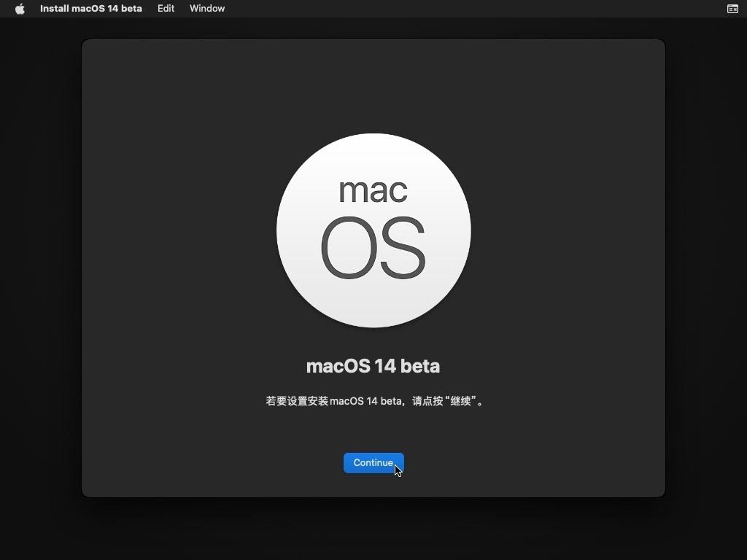Viewport: 747px width, 560px height.
Task: Expand the Window menu dropdown
Action: [x=207, y=8]
